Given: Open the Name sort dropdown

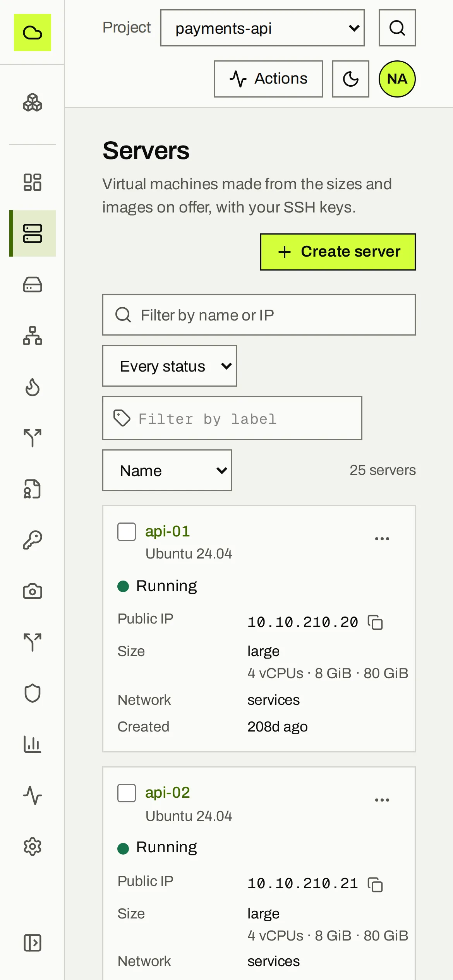Looking at the screenshot, I should 167,470.
